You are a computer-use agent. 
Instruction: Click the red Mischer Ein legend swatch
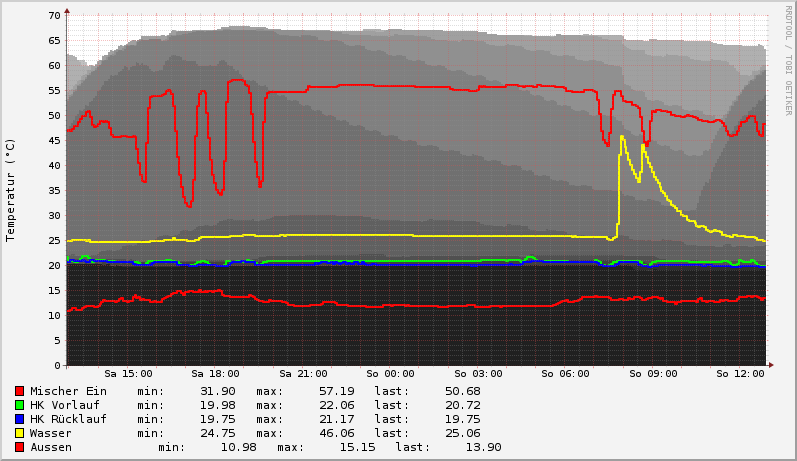20,391
